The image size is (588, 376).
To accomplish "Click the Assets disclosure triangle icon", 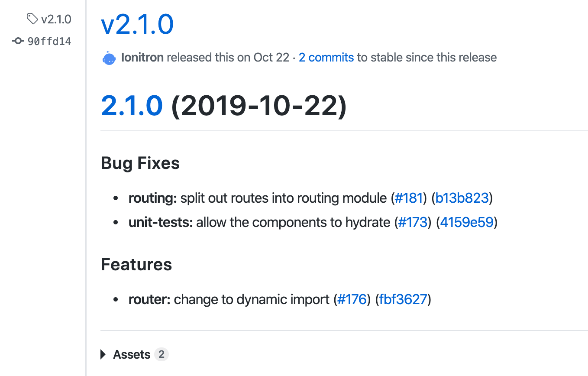I will tap(103, 354).
